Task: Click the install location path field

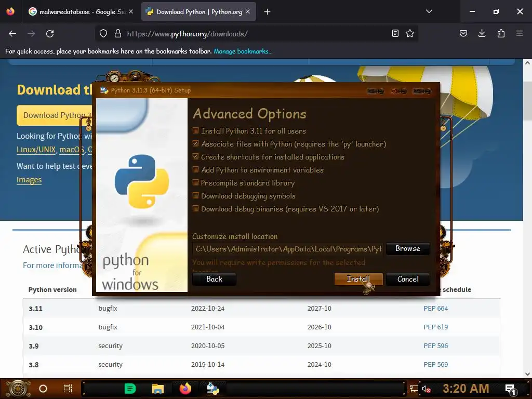Action: [x=288, y=249]
